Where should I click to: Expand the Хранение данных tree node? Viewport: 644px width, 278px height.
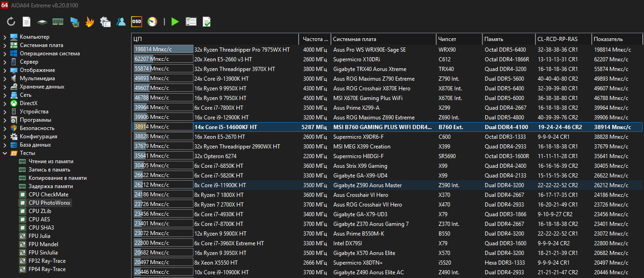5,87
